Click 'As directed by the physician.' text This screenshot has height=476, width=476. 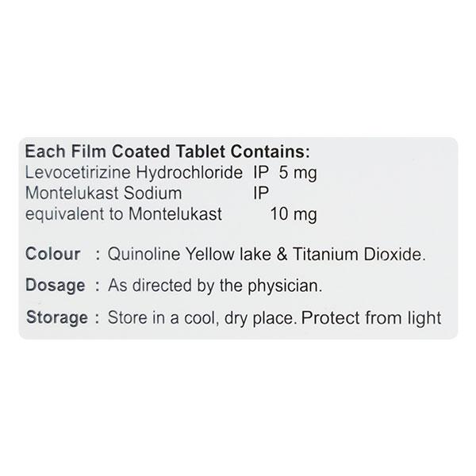(x=213, y=286)
